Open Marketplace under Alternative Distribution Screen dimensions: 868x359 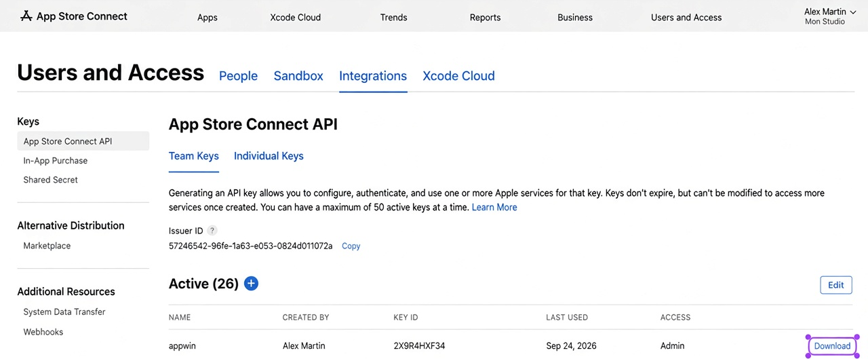(x=47, y=246)
